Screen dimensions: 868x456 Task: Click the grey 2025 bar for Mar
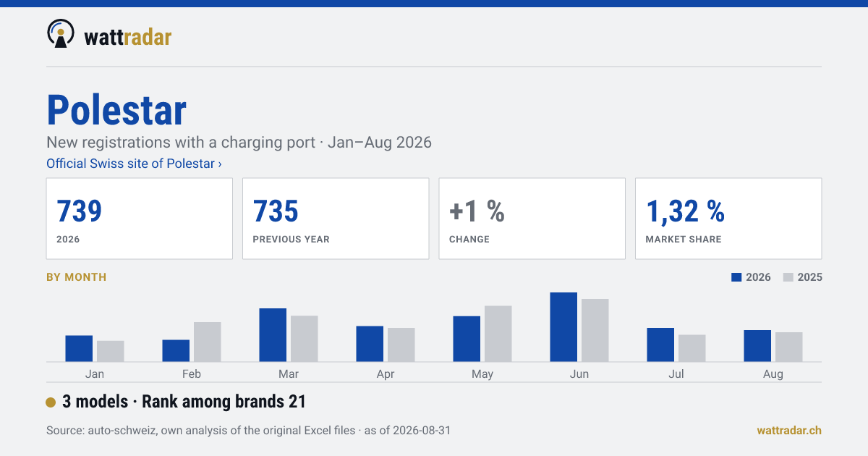point(305,338)
